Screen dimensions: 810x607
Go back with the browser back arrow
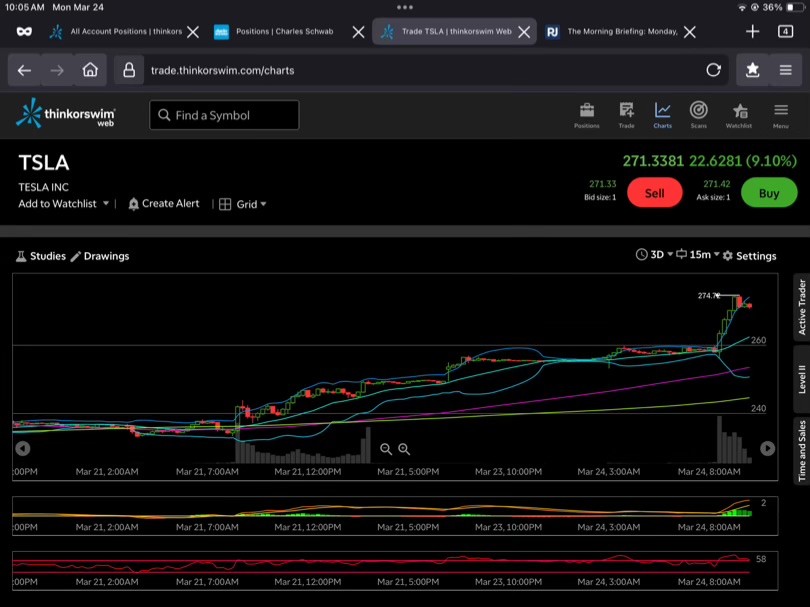(x=24, y=70)
